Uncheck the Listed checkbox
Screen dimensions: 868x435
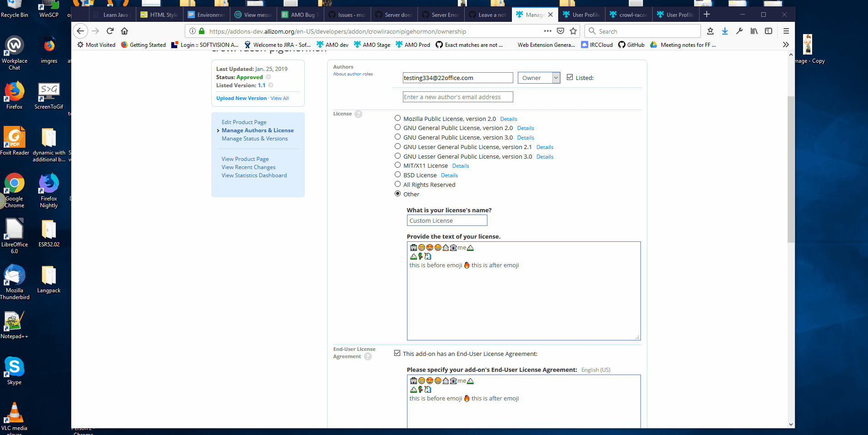pyautogui.click(x=570, y=77)
